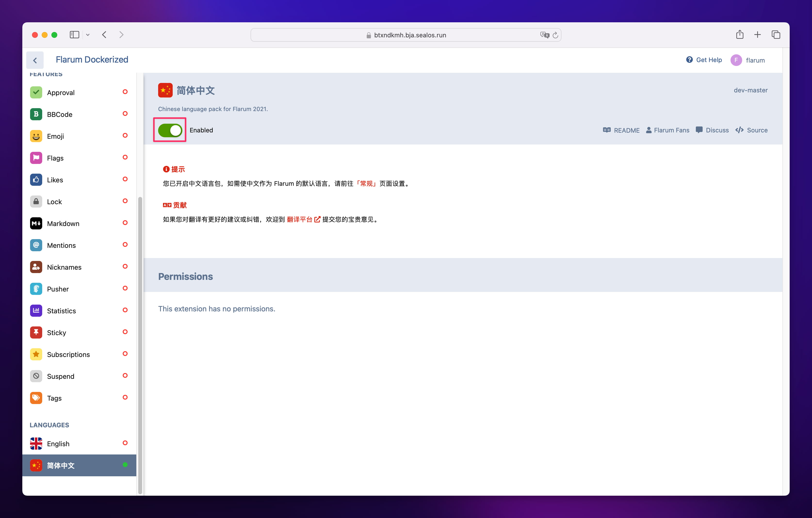Select Pusher in the features list
The image size is (812, 518).
(x=79, y=289)
